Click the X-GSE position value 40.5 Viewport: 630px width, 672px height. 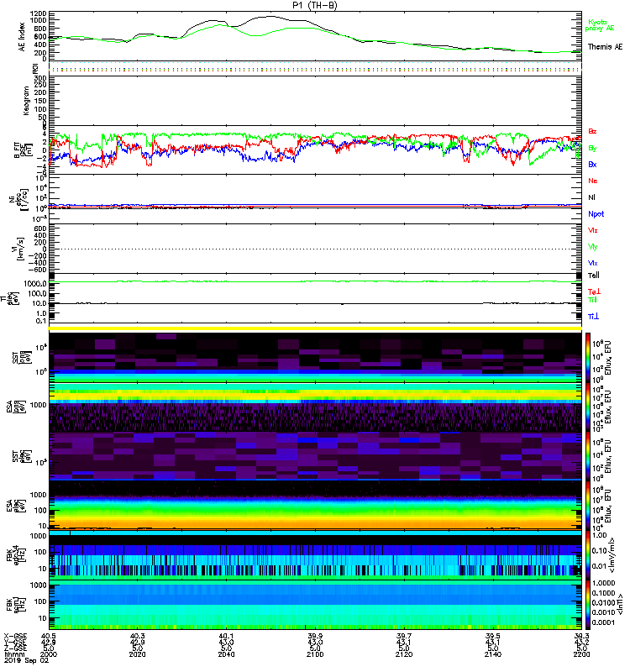(x=49, y=637)
